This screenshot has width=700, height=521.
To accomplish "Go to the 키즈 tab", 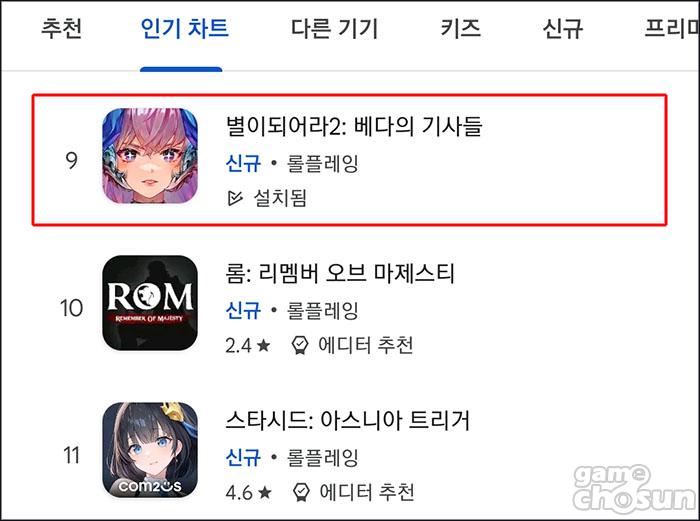I will coord(460,28).
